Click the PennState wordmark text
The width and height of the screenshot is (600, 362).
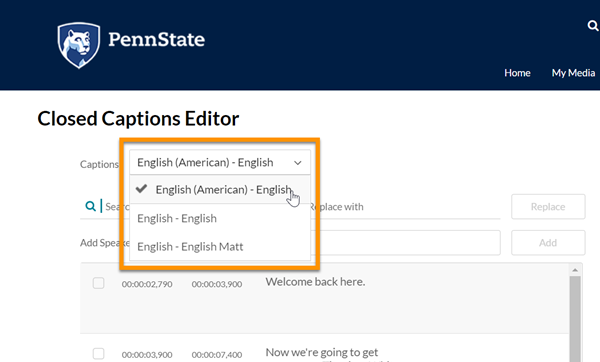pos(157,39)
